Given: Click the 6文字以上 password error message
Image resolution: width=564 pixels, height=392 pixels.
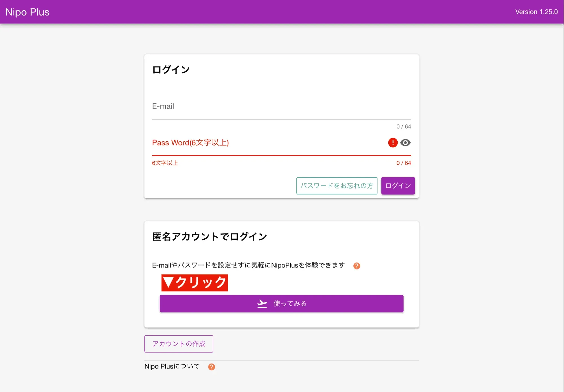Looking at the screenshot, I should pos(165,163).
